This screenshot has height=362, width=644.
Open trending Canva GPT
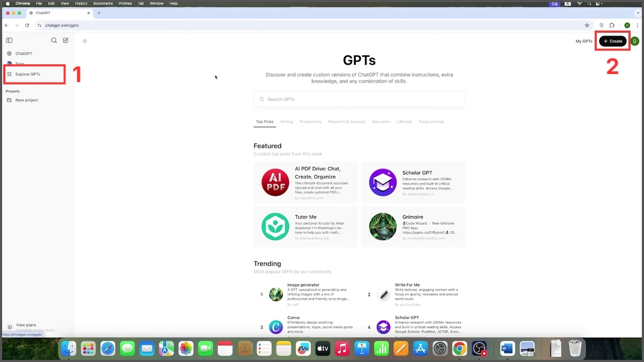pyautogui.click(x=305, y=327)
